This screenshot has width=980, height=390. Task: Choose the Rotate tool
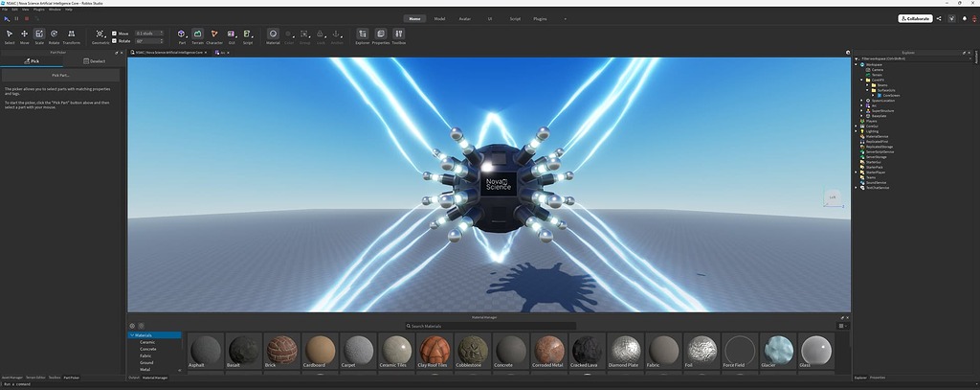pyautogui.click(x=54, y=36)
